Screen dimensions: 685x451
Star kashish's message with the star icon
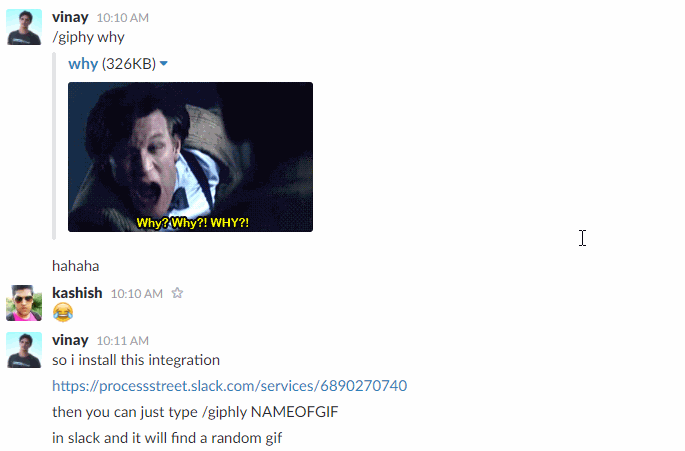pos(177,293)
